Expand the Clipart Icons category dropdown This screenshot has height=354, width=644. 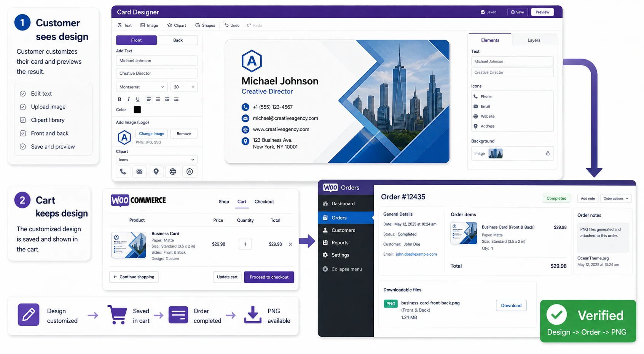(x=157, y=160)
